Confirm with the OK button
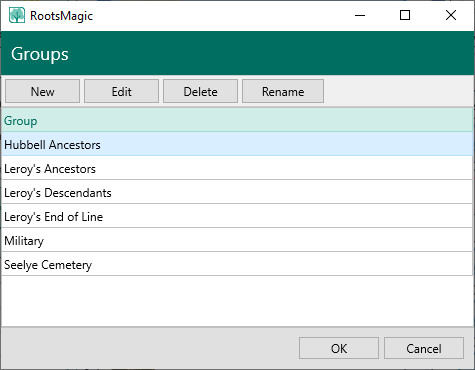Screen dimensions: 475x370 tap(339, 348)
